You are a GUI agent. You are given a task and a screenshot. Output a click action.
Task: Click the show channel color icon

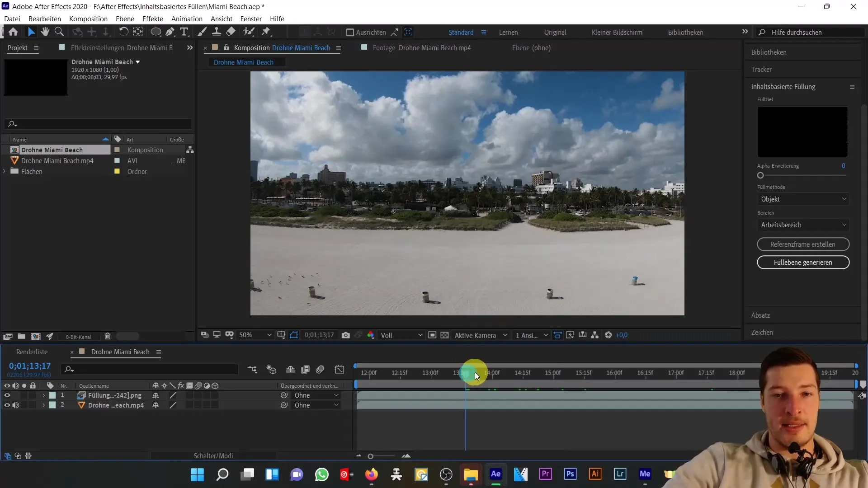click(371, 335)
